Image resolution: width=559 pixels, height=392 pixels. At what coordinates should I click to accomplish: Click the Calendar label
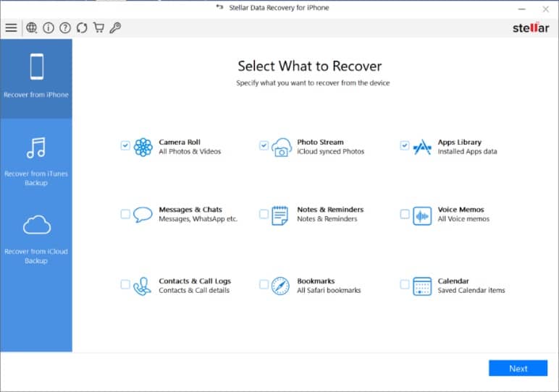pyautogui.click(x=453, y=281)
